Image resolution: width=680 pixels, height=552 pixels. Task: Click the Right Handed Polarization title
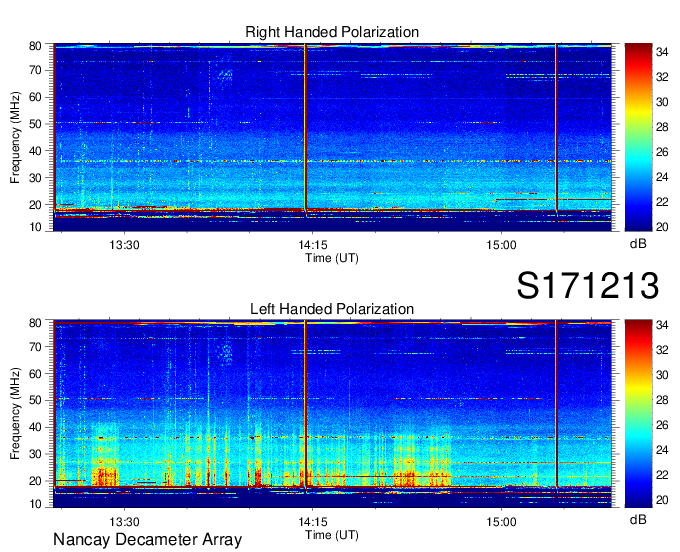click(332, 32)
